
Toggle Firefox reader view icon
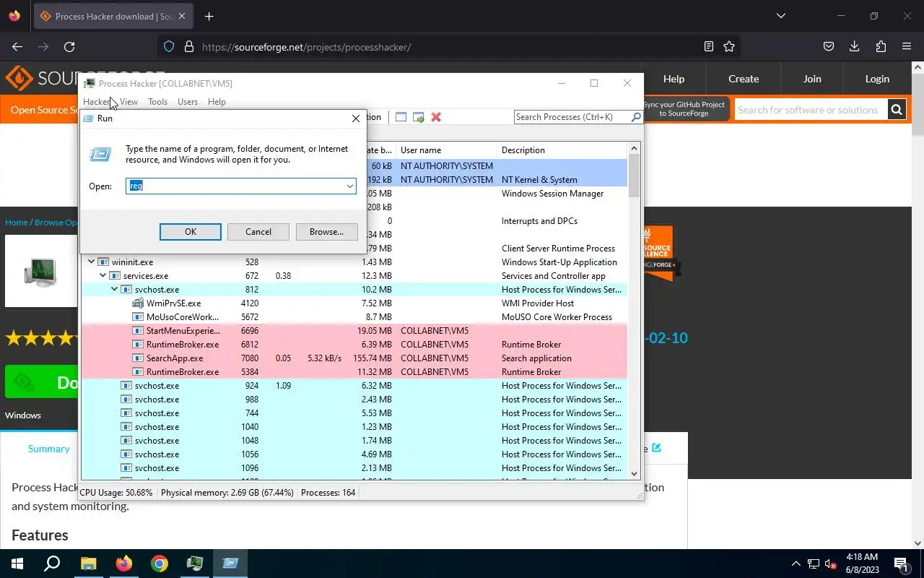point(709,47)
